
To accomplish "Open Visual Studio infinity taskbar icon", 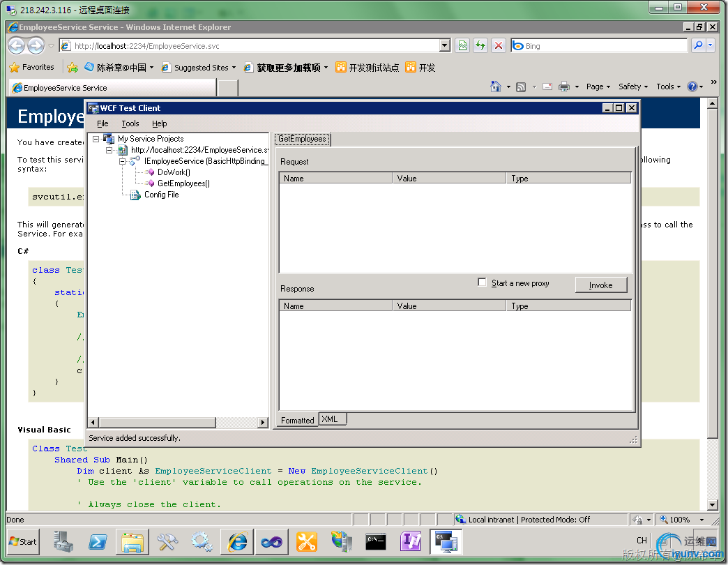I will [272, 542].
